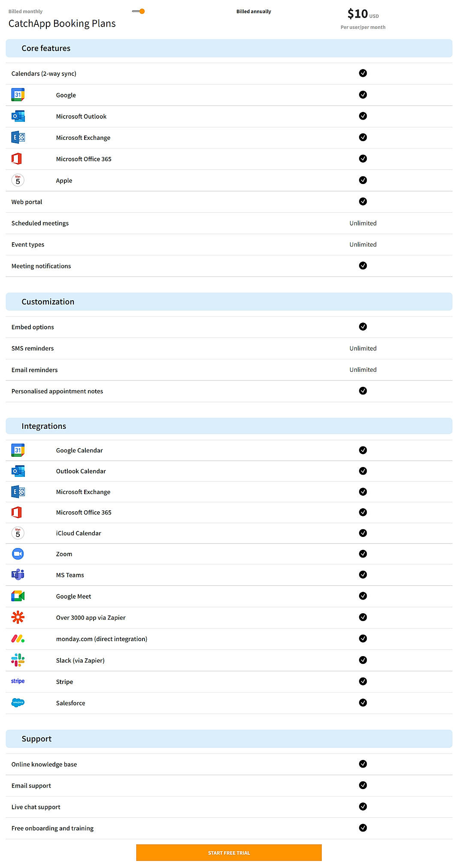Click the checkmark beside Meeting notifications
This screenshot has width=459, height=868.
(x=363, y=265)
